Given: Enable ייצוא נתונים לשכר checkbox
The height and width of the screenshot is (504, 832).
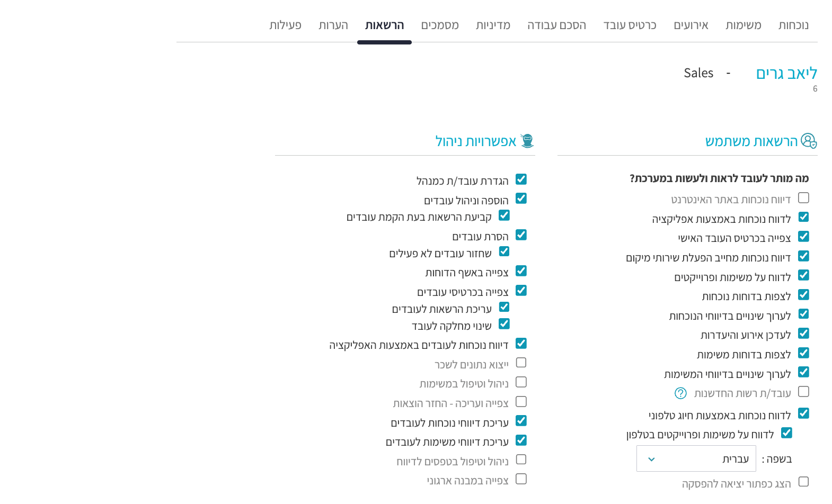Looking at the screenshot, I should [521, 363].
